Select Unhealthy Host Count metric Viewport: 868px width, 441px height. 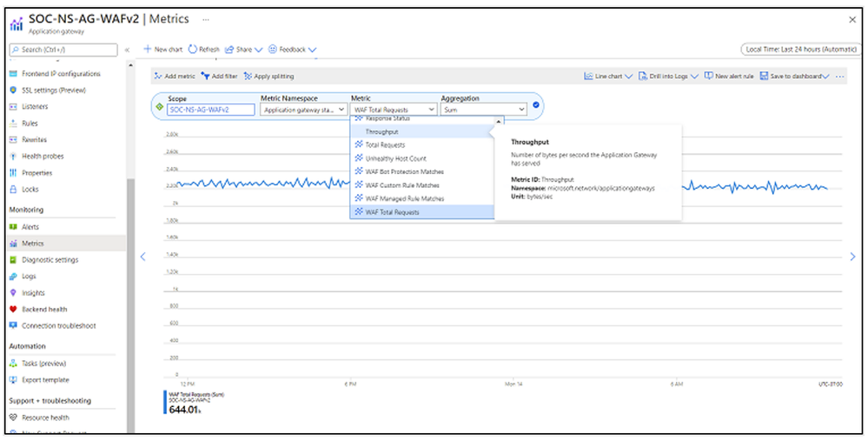coord(421,158)
